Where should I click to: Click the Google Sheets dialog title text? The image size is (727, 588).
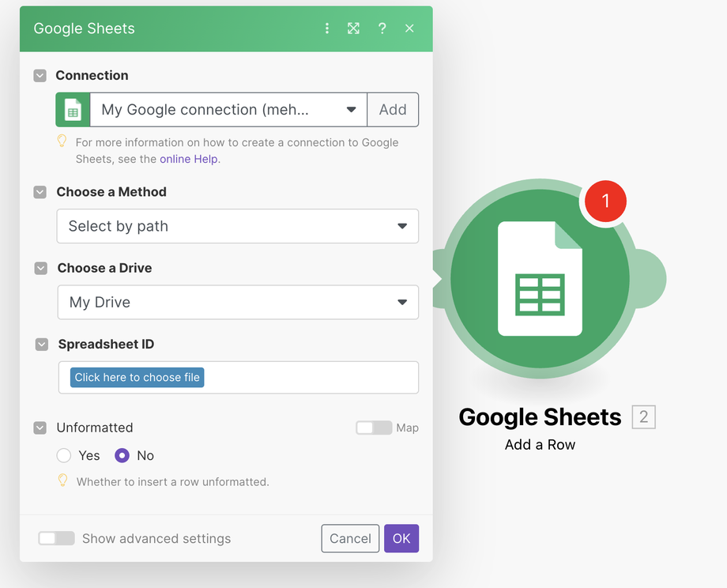click(84, 28)
